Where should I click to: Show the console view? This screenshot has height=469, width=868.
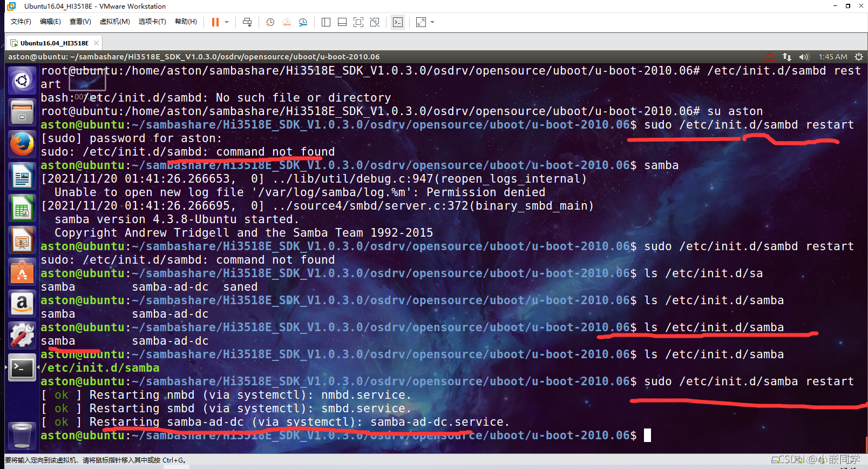[x=398, y=22]
